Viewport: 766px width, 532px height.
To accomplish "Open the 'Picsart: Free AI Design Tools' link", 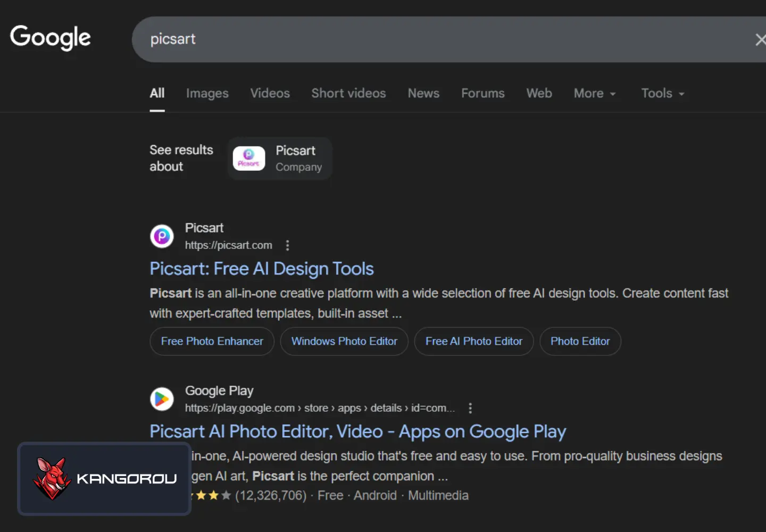I will coord(261,269).
